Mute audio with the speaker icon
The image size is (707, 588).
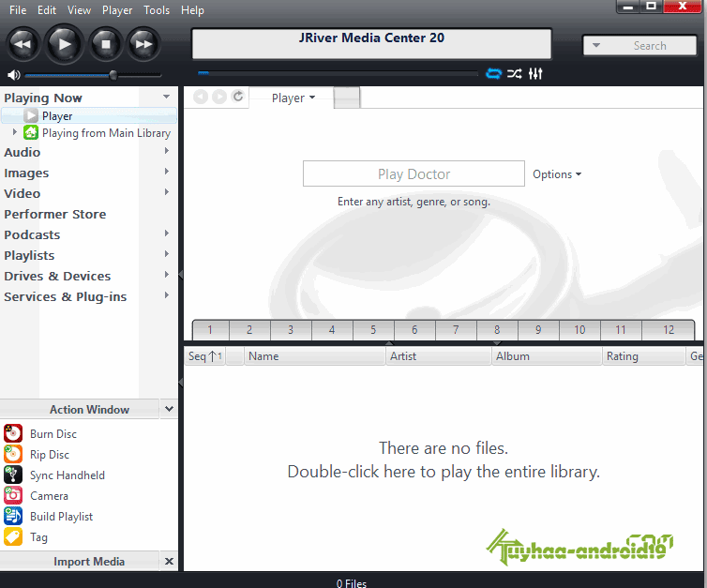pyautogui.click(x=13, y=75)
